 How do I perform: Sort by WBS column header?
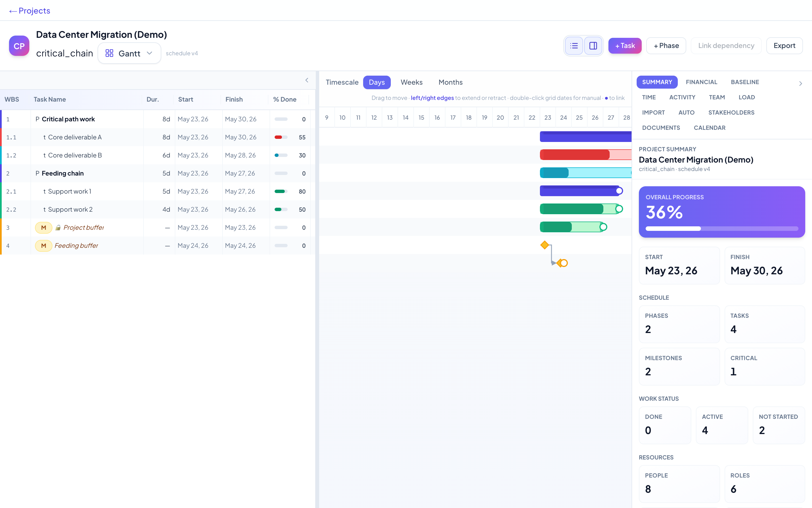12,99
